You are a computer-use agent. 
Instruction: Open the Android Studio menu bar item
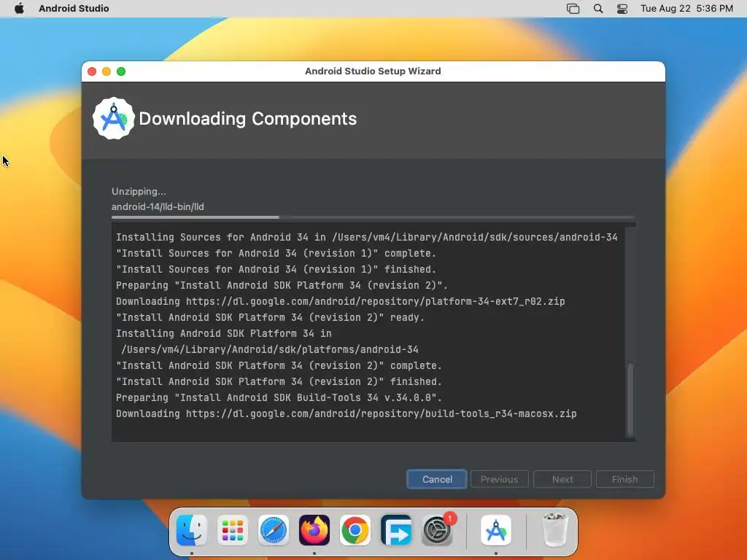pyautogui.click(x=74, y=9)
